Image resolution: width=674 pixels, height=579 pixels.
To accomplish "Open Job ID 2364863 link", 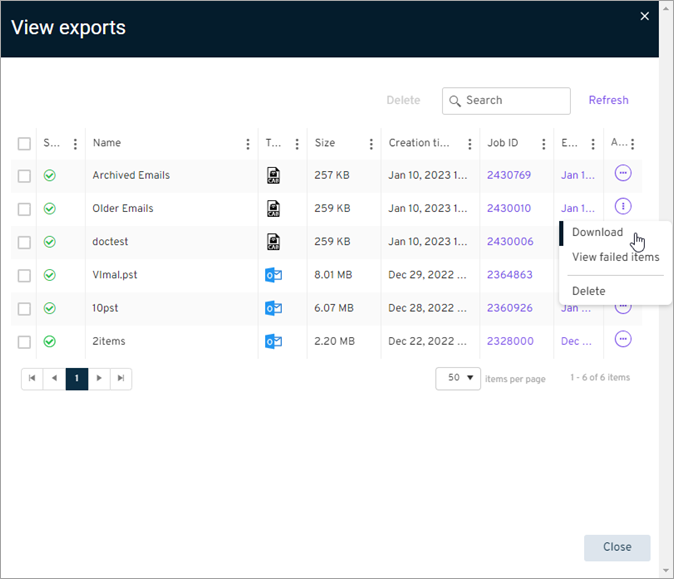I will coord(509,275).
